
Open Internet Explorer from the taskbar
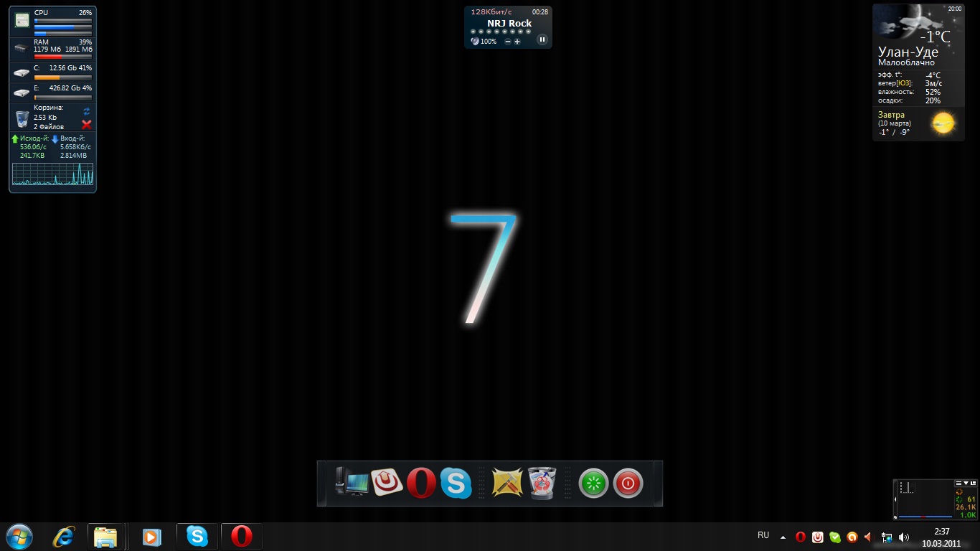pyautogui.click(x=64, y=537)
